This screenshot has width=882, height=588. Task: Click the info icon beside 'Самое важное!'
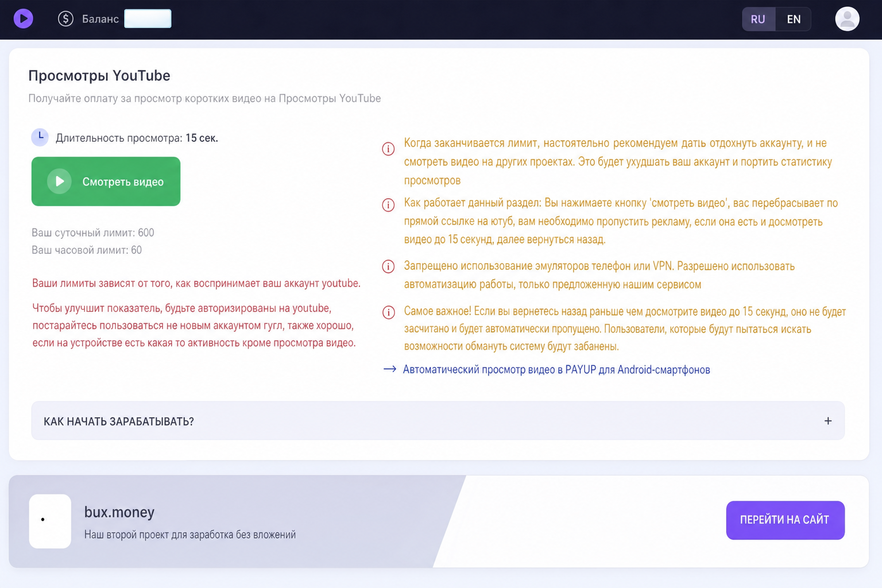[x=389, y=312]
